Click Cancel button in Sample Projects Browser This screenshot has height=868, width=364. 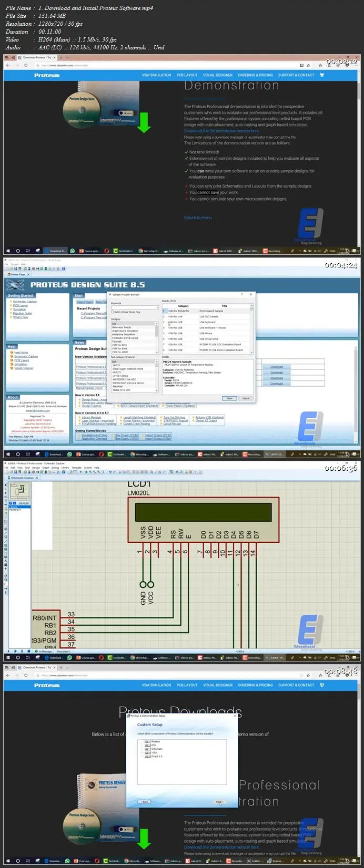point(246,398)
